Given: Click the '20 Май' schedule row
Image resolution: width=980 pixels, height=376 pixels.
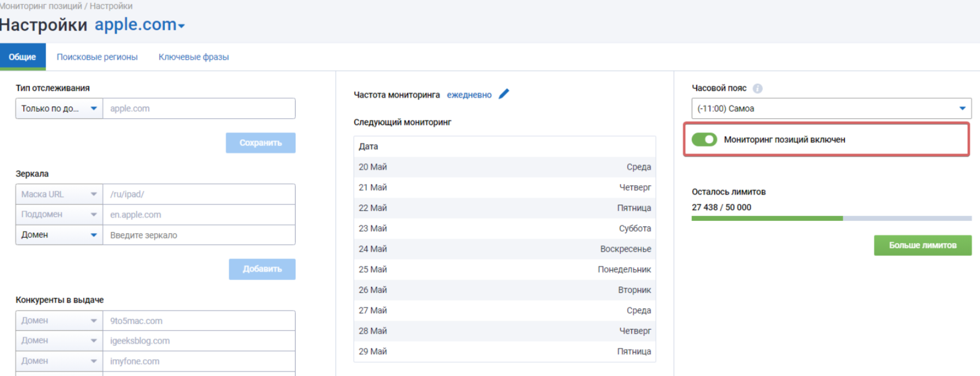Looking at the screenshot, I should [505, 167].
